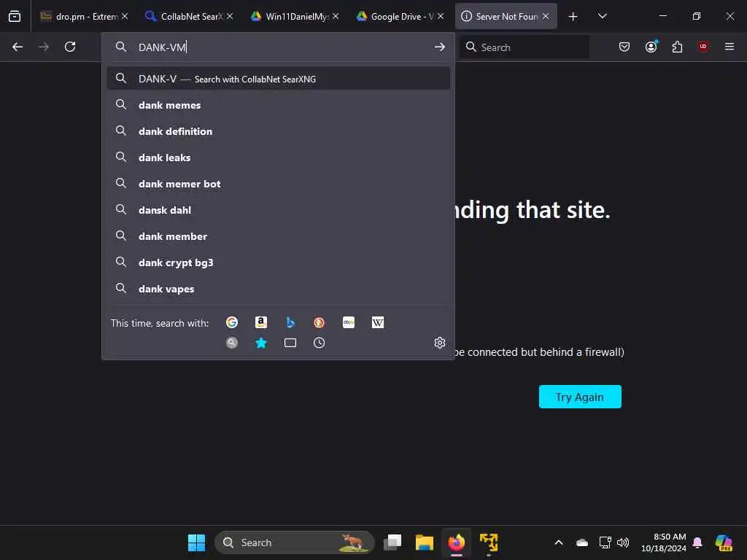Screen dimensions: 747x560
Task: Open the Copilot preview taskbar icon
Action: 724,542
